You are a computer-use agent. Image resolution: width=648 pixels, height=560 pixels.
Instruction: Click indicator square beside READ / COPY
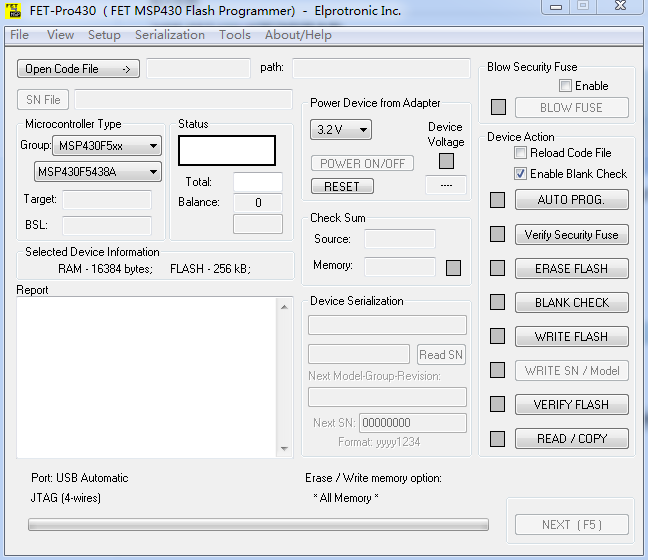(497, 438)
